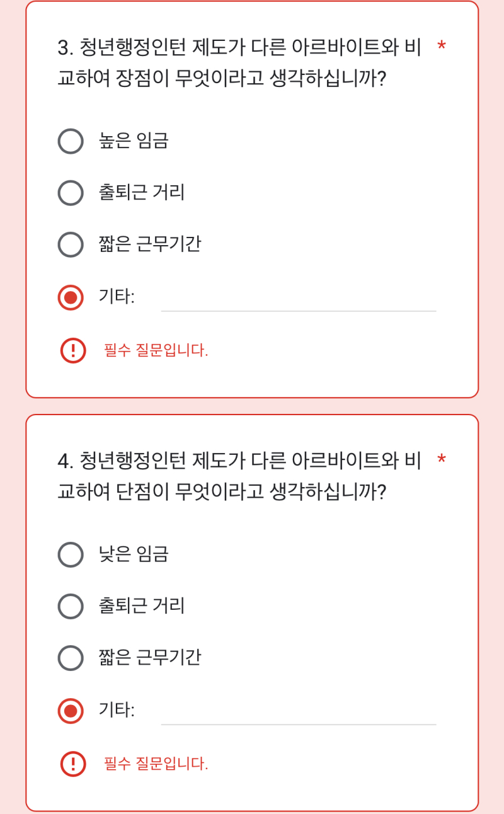Pick '짧은 근무기간' radio in question 4
Screen dimensions: 504x814
tap(71, 658)
